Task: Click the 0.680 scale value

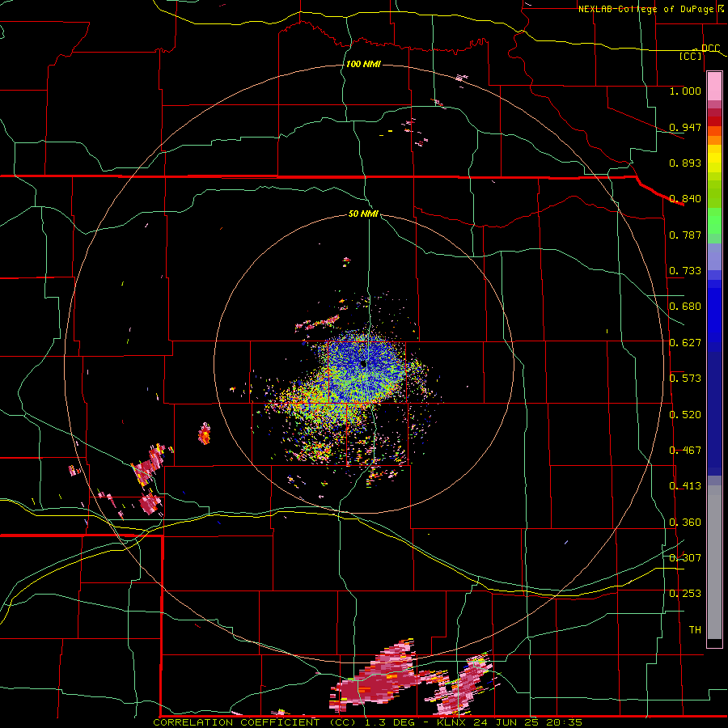Action: click(685, 307)
